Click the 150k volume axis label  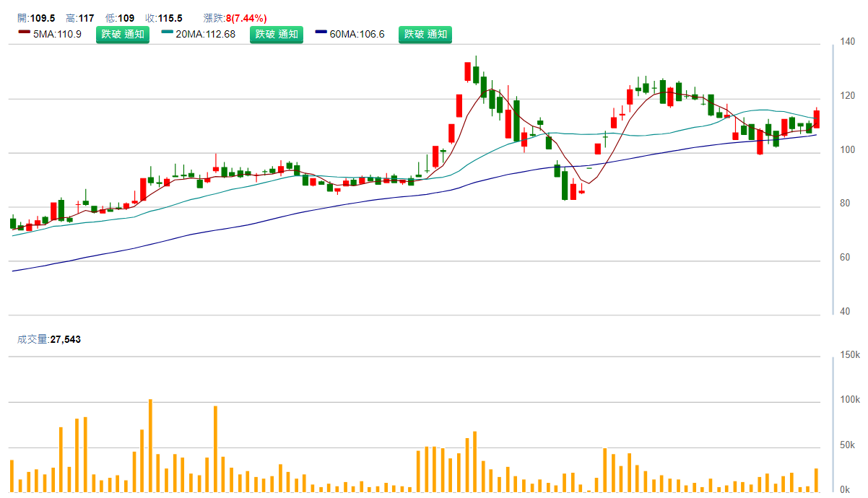point(850,354)
